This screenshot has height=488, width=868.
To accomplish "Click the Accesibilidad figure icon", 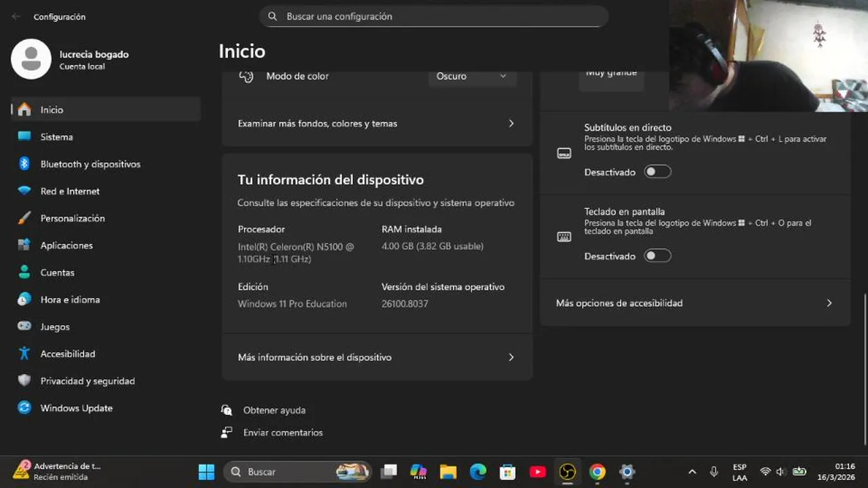I will [x=24, y=354].
